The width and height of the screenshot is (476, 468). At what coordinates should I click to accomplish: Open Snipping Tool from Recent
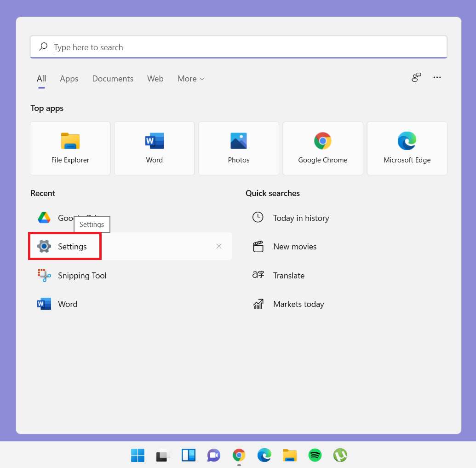(130, 276)
